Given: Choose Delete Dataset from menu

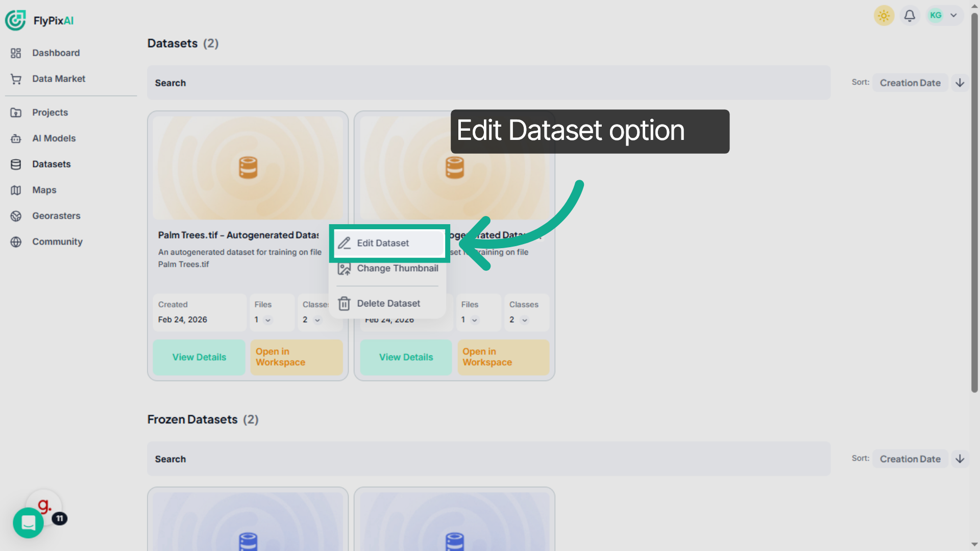Looking at the screenshot, I should click(389, 303).
